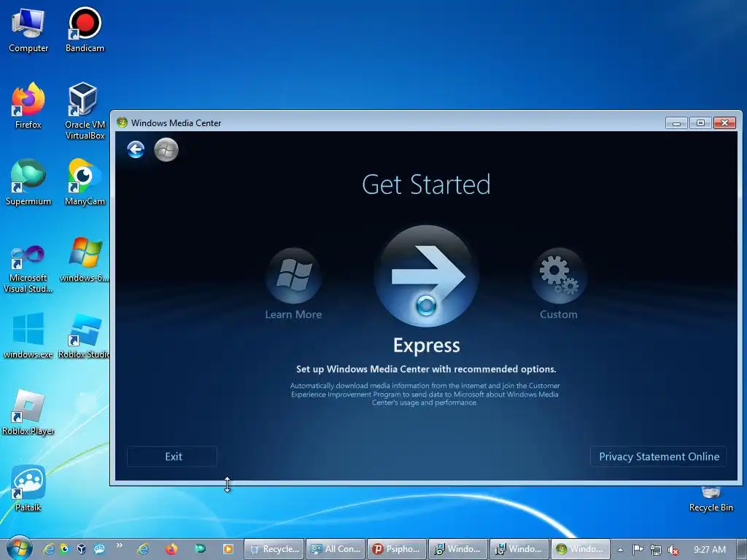Open the muted volume tray icon

pyautogui.click(x=673, y=550)
